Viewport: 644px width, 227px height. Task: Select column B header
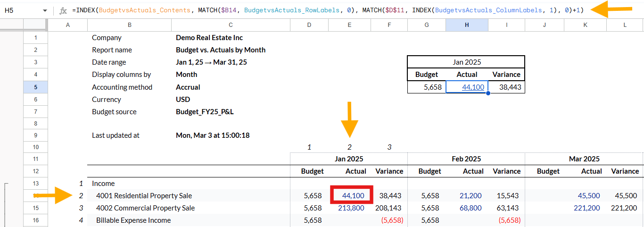pos(130,25)
